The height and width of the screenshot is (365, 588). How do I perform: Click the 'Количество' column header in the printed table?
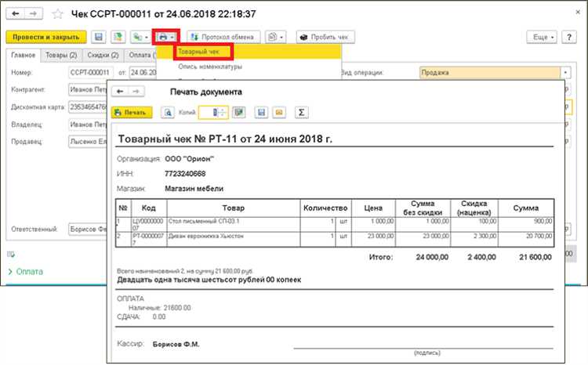click(x=325, y=208)
